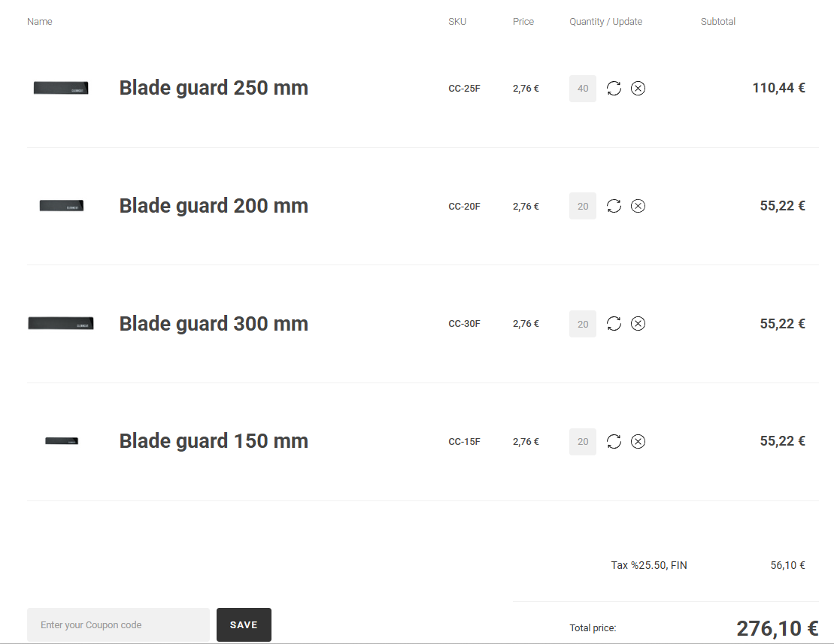The width and height of the screenshot is (834, 644).
Task: Remove Blade guard 200 mm using the X icon
Action: coord(638,205)
